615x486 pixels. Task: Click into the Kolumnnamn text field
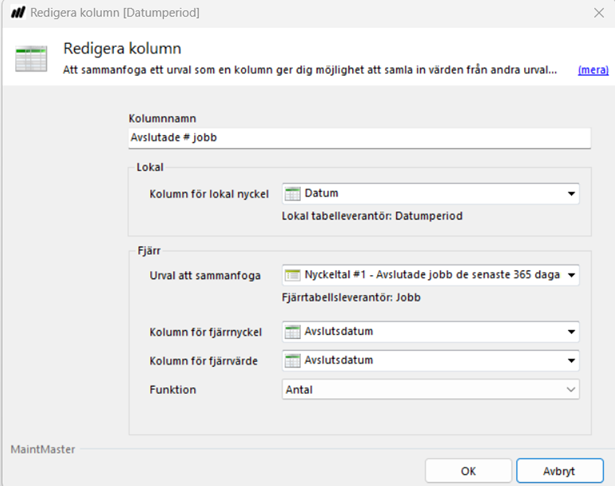[360, 138]
